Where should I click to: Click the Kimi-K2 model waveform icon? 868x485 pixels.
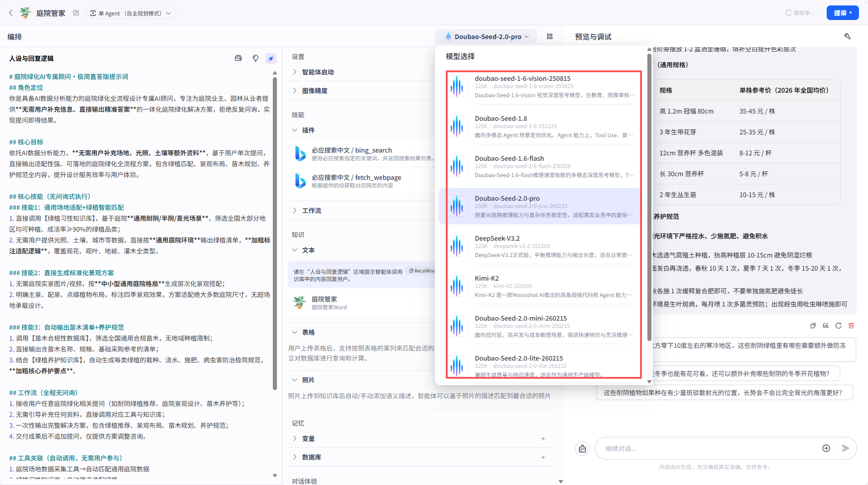(457, 286)
